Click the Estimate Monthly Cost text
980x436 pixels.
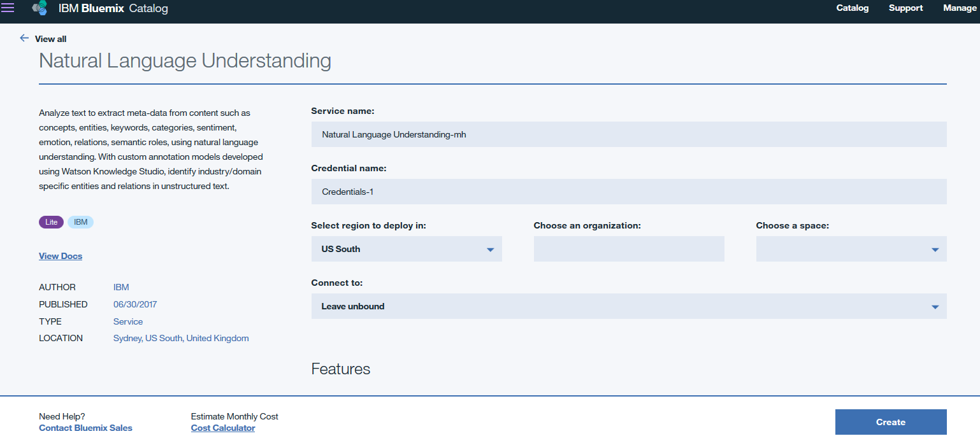click(234, 416)
